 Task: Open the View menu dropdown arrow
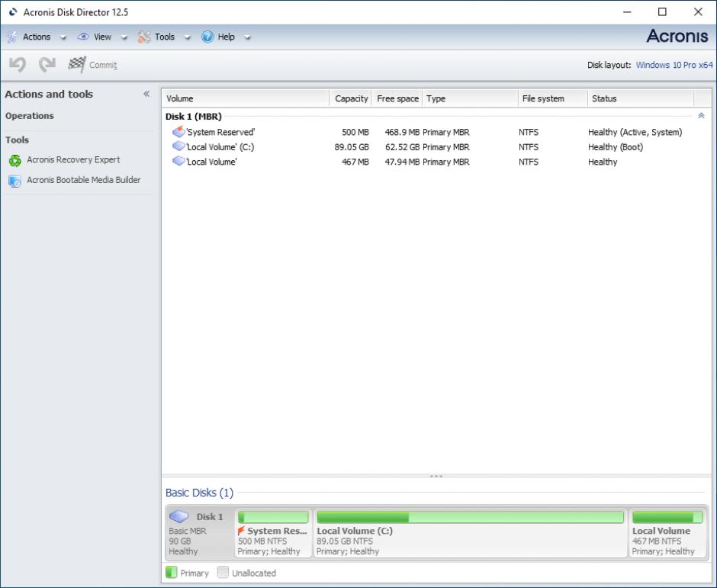[124, 37]
